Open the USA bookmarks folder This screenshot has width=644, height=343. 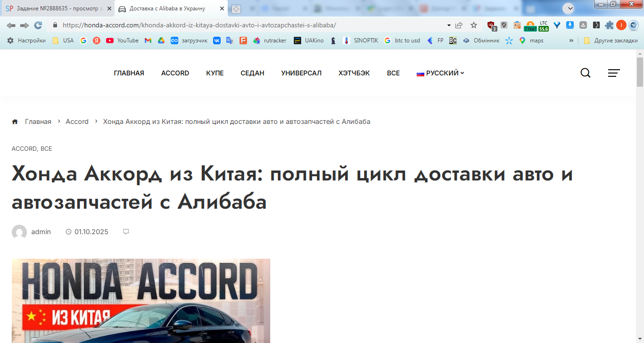point(63,41)
